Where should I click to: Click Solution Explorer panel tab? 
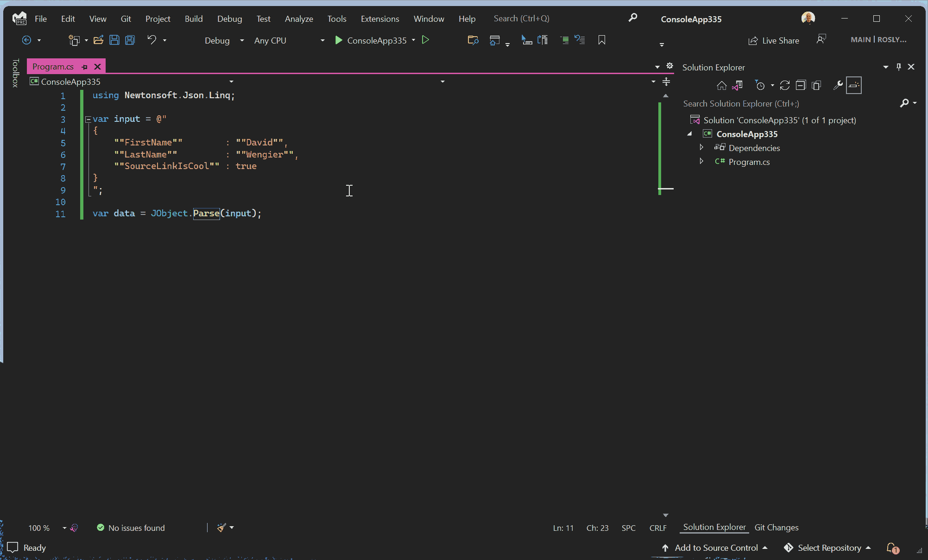point(714,527)
